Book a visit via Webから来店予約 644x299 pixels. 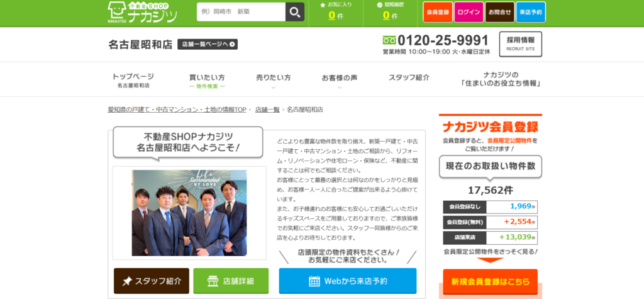tap(347, 281)
